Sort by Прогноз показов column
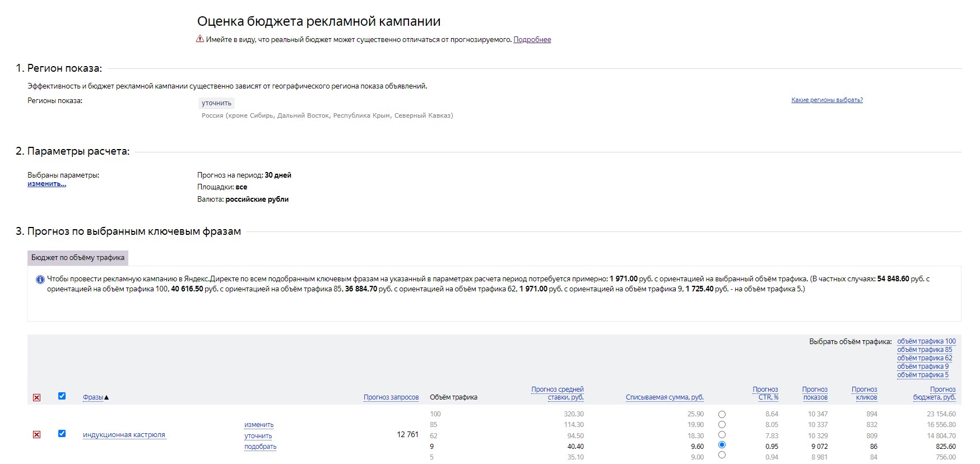This screenshot has height=464, width=980. (x=815, y=393)
